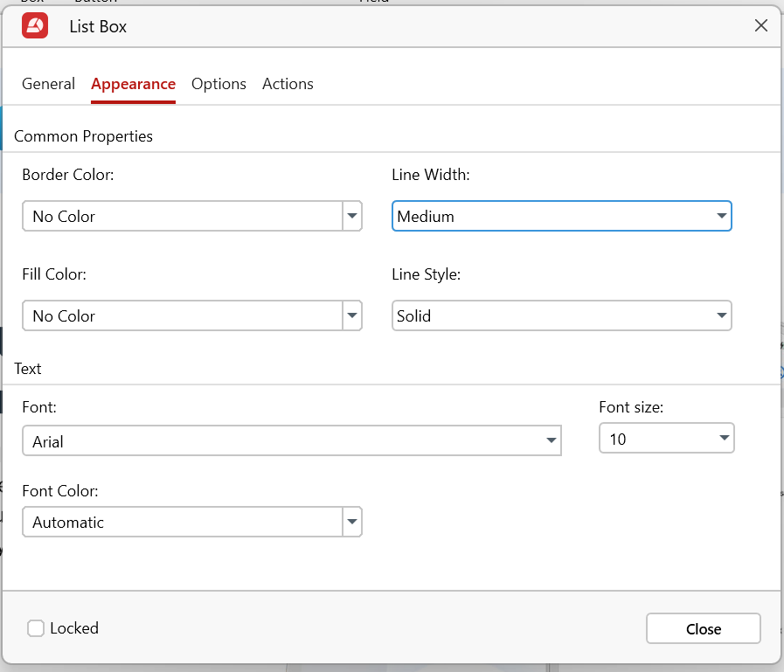The height and width of the screenshot is (672, 784).
Task: Click the Border Color 'No Color' field
Action: (182, 216)
